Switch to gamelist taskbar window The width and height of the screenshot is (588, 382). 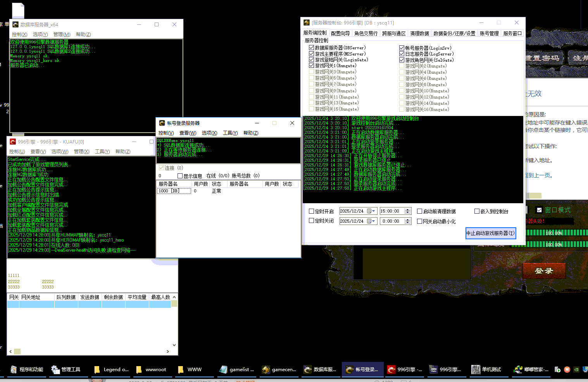click(x=236, y=369)
